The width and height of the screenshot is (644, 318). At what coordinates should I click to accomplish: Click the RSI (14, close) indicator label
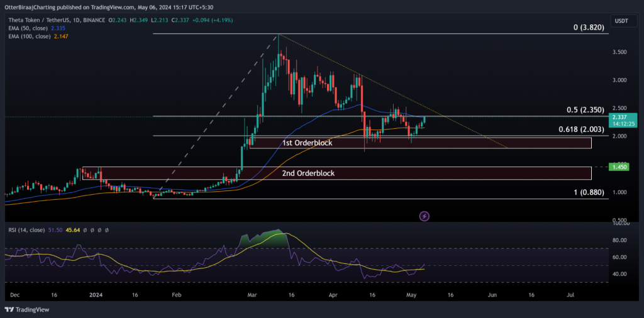pos(25,231)
